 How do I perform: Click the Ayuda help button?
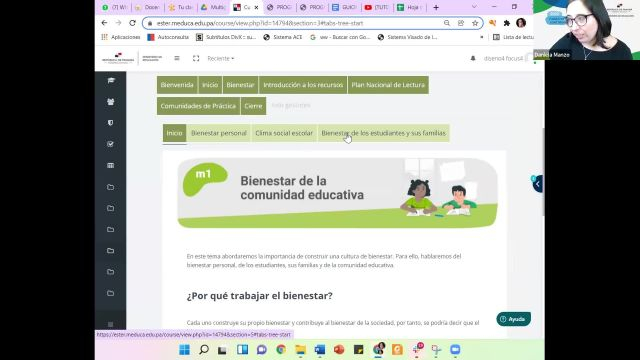click(513, 319)
